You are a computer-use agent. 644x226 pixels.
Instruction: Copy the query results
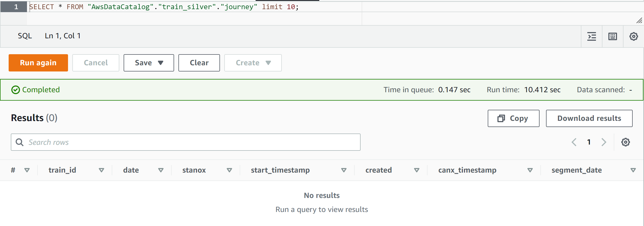[x=513, y=118]
